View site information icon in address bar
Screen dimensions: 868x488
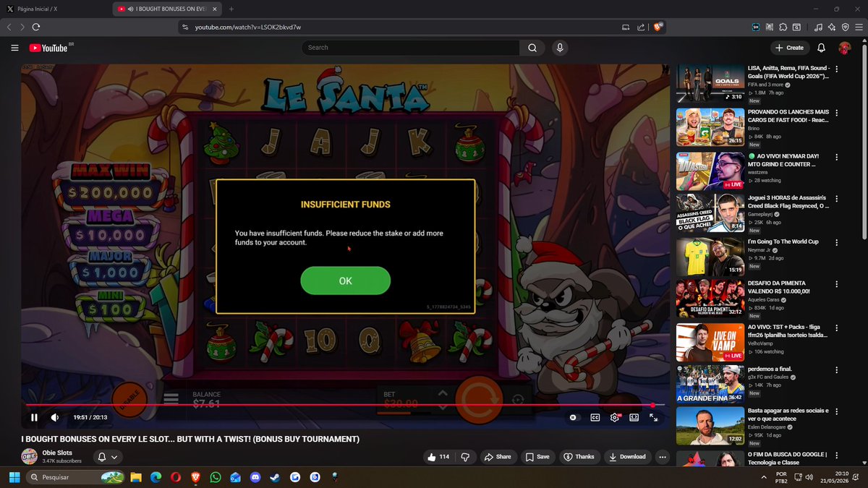click(x=185, y=27)
